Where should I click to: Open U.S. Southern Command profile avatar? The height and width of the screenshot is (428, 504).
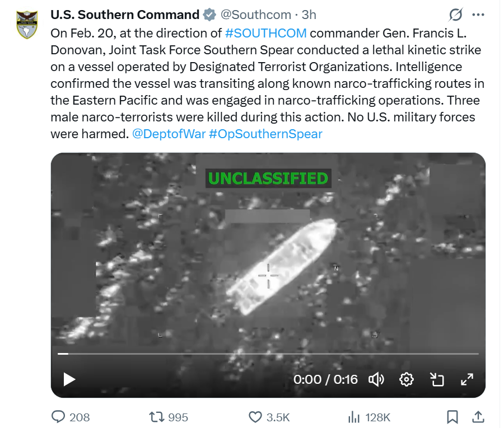point(26,24)
